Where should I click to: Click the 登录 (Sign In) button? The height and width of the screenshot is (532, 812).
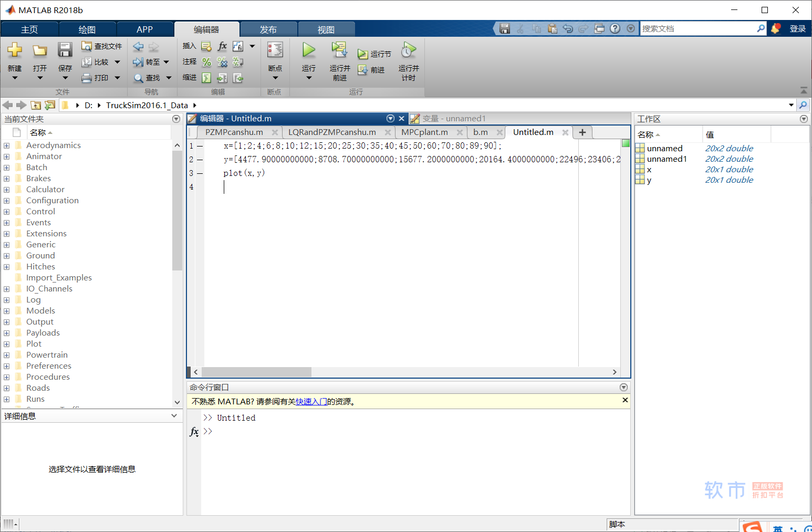pyautogui.click(x=797, y=29)
